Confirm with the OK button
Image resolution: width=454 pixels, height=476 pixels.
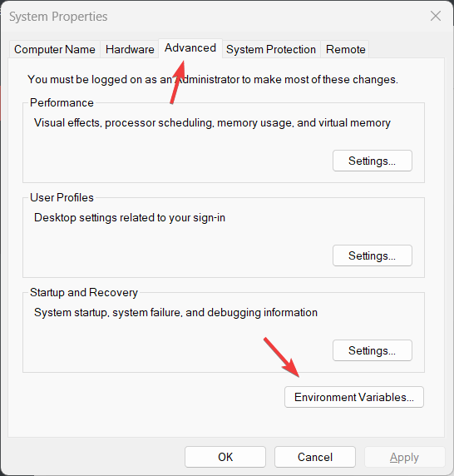pyautogui.click(x=225, y=457)
